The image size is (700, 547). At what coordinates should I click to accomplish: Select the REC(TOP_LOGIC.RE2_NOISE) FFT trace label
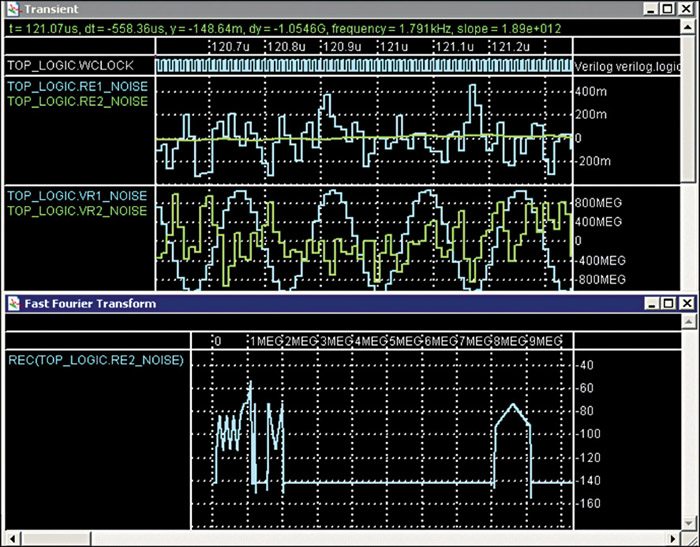pos(95,359)
